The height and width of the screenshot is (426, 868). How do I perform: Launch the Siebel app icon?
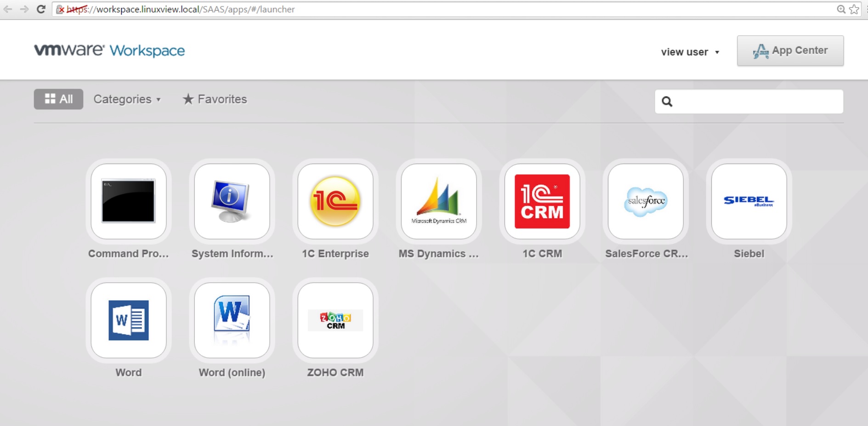749,201
